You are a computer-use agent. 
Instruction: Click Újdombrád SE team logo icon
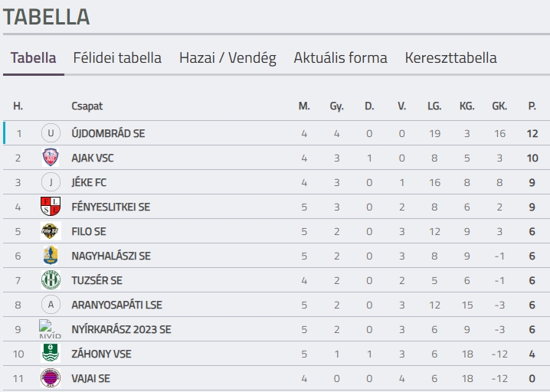tap(51, 133)
